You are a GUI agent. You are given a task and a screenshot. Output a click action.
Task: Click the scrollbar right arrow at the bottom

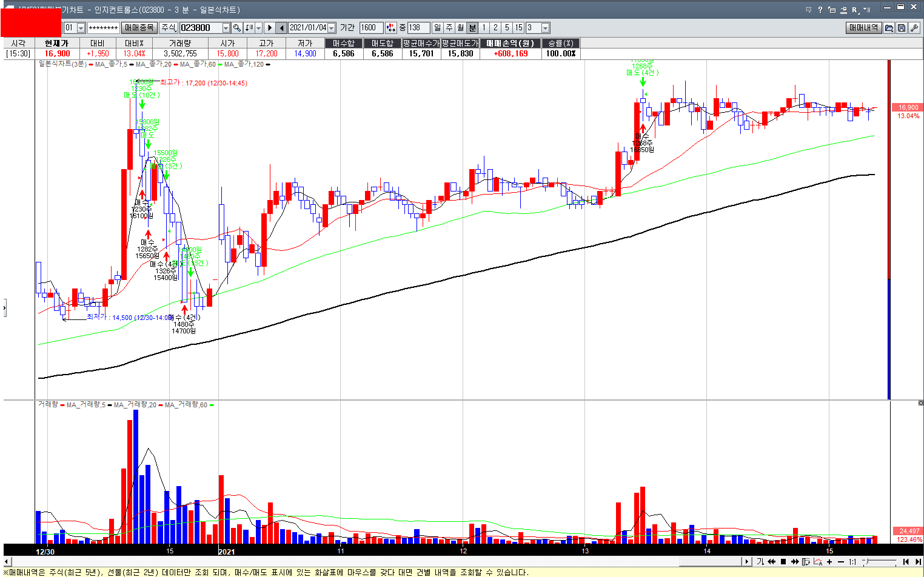point(747,562)
